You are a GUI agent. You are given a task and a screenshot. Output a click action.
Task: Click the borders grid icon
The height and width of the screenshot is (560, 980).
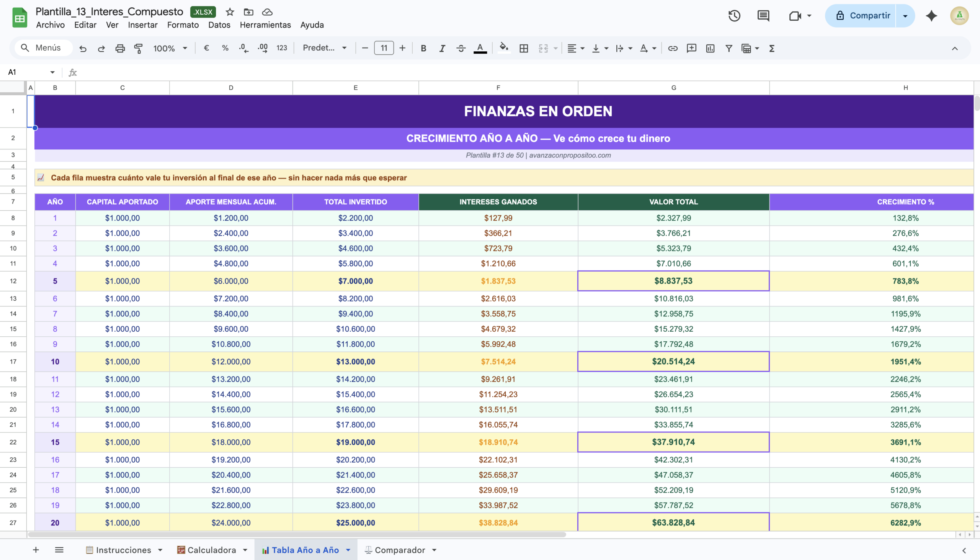[523, 48]
